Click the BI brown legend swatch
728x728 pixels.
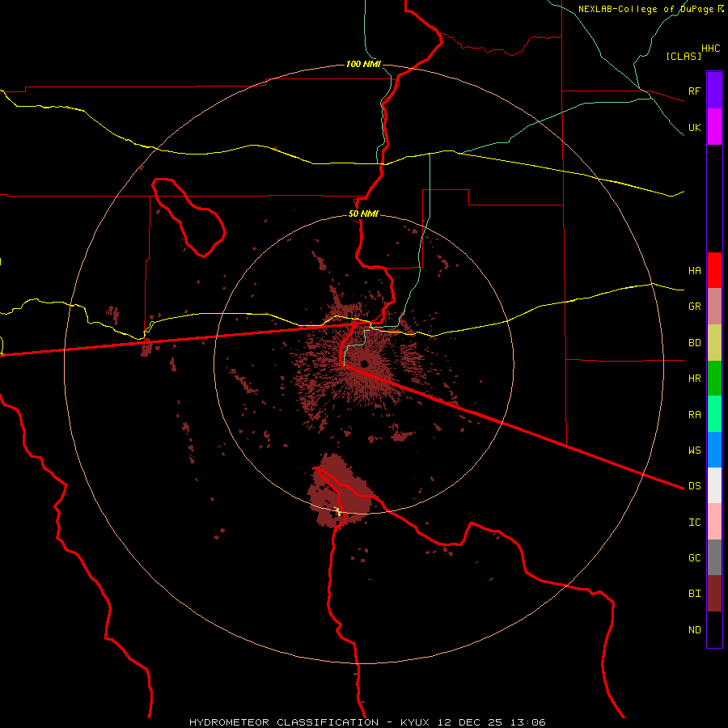[x=714, y=594]
